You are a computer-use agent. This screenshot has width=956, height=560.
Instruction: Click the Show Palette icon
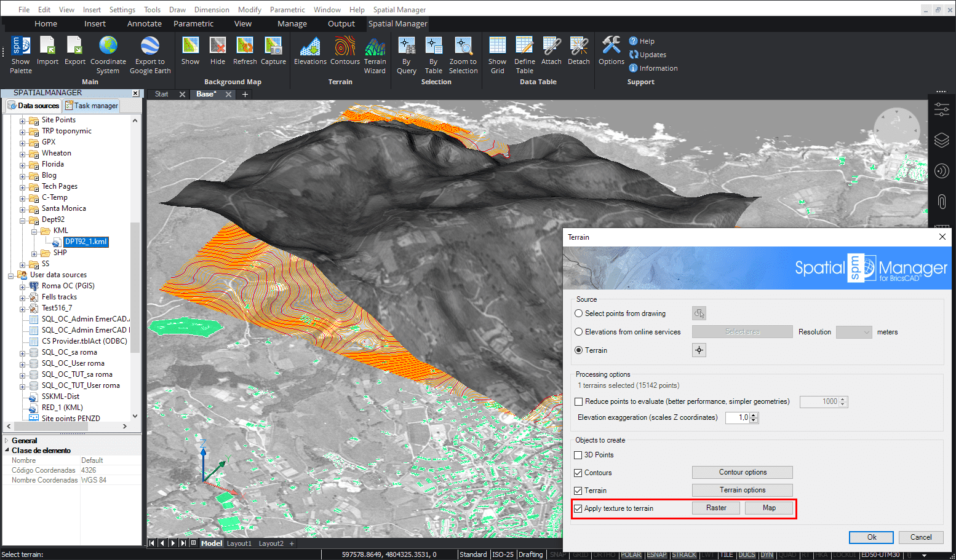point(21,55)
